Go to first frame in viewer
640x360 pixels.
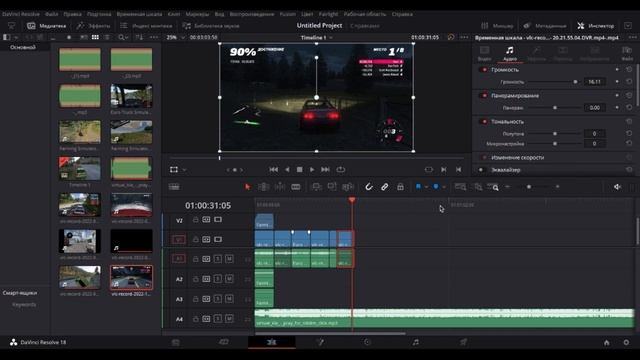273,169
